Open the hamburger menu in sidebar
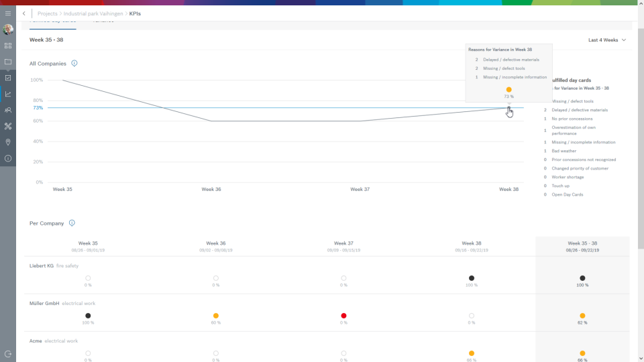This screenshot has width=644, height=362. [8, 13]
